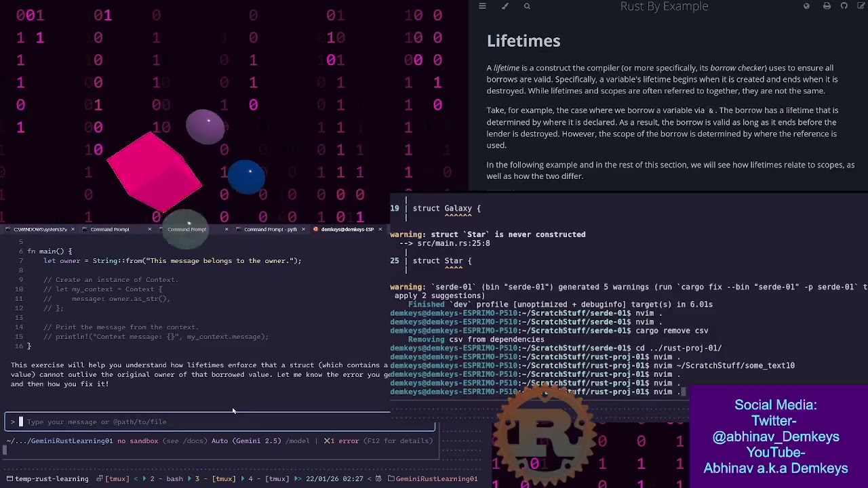Click the 'no sandbox' status text

tap(138, 441)
